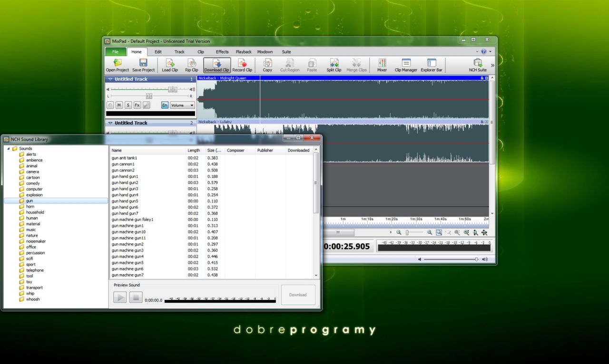Click the Merge Clips toolbar icon
This screenshot has height=364, width=609.
click(356, 63)
